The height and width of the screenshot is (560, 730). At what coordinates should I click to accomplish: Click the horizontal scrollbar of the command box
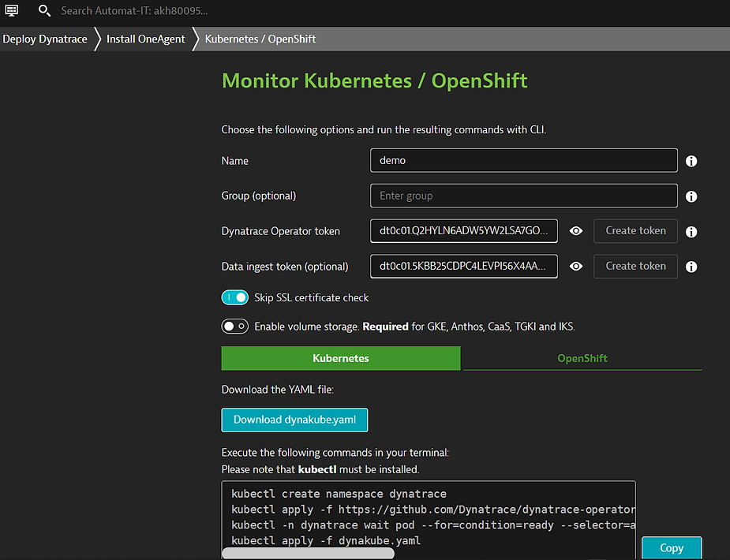309,553
